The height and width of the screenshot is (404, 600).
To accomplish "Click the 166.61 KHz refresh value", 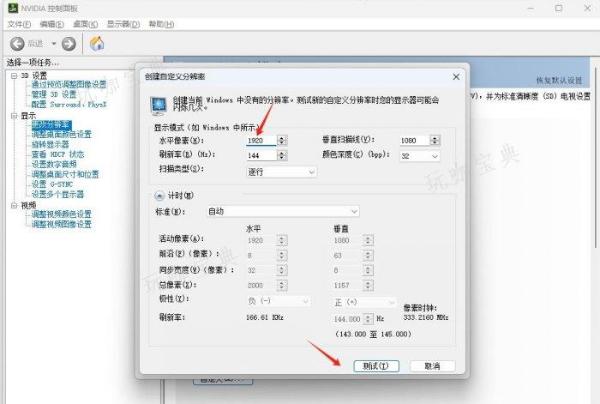I will pos(265,317).
